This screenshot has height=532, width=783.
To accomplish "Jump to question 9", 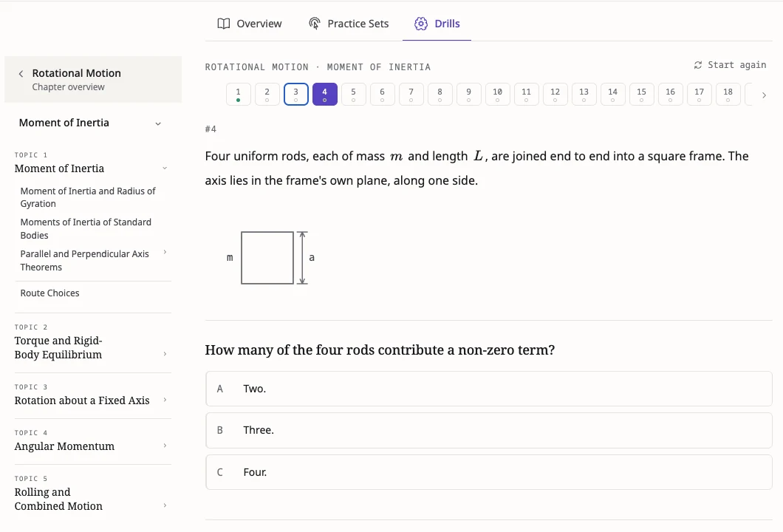I will [469, 95].
